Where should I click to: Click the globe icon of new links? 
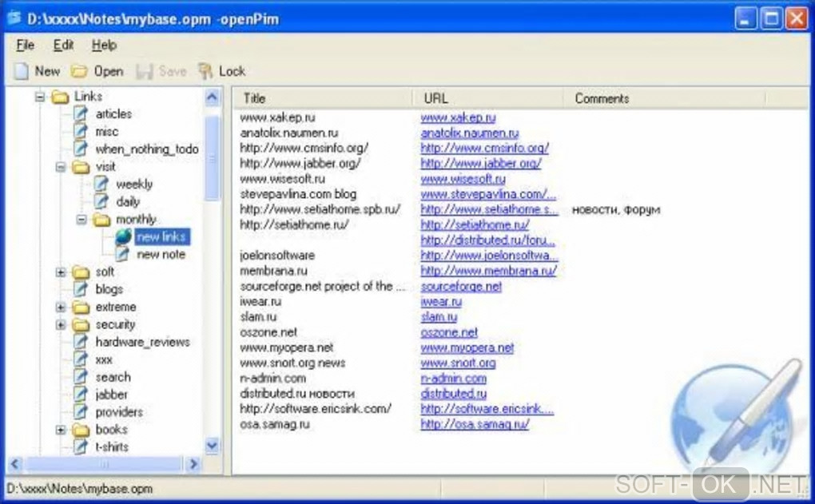tap(123, 236)
